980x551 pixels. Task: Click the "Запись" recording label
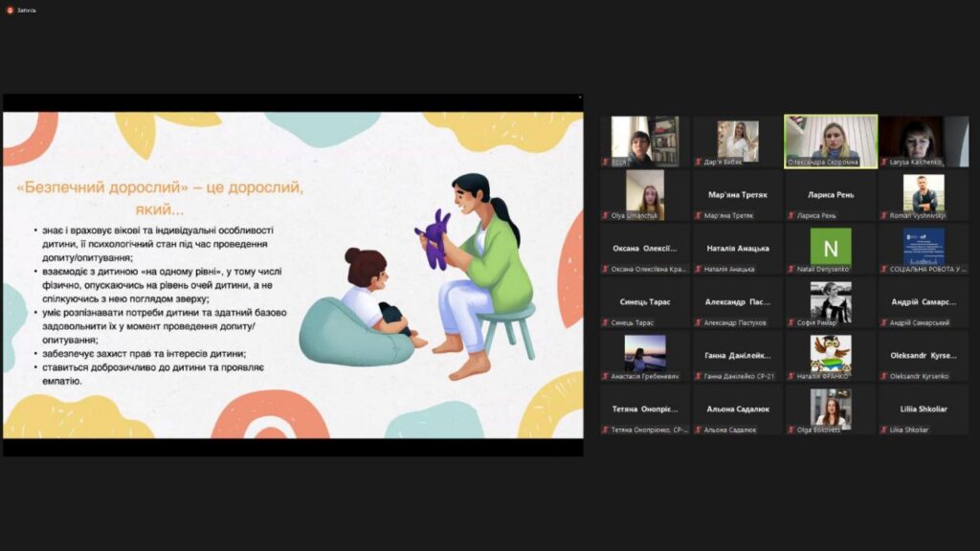(26, 10)
